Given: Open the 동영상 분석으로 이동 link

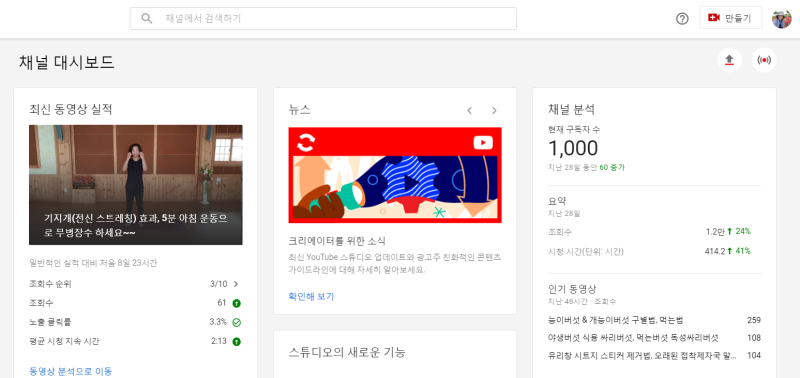Looking at the screenshot, I should click(71, 371).
